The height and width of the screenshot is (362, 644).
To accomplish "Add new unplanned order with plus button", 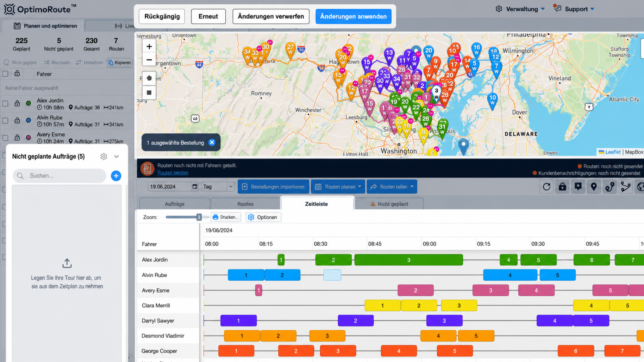I will point(116,176).
